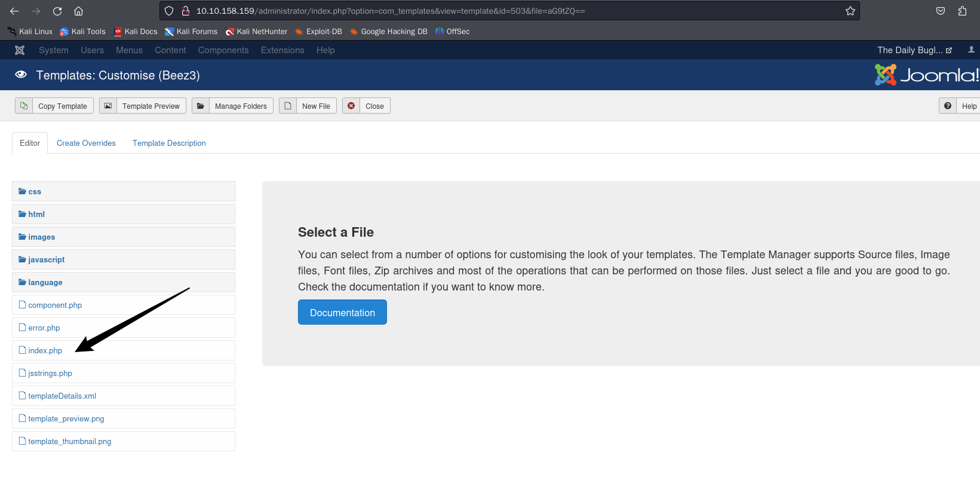Bookmark this page with star icon
Viewport: 980px width, 480px height.
pos(850,11)
